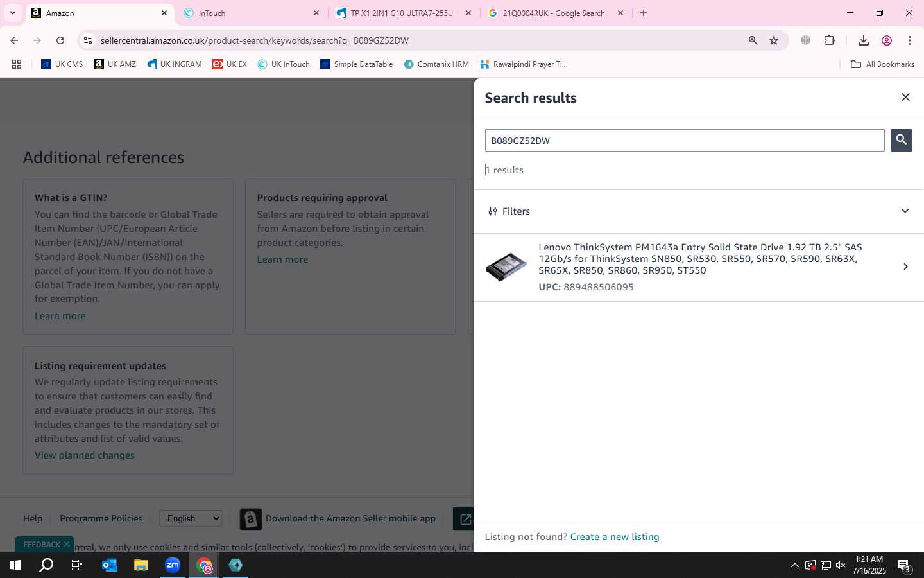924x578 pixels.
Task: Open the Rawalpindi Prayer Ti... bookmark
Action: [x=524, y=64]
